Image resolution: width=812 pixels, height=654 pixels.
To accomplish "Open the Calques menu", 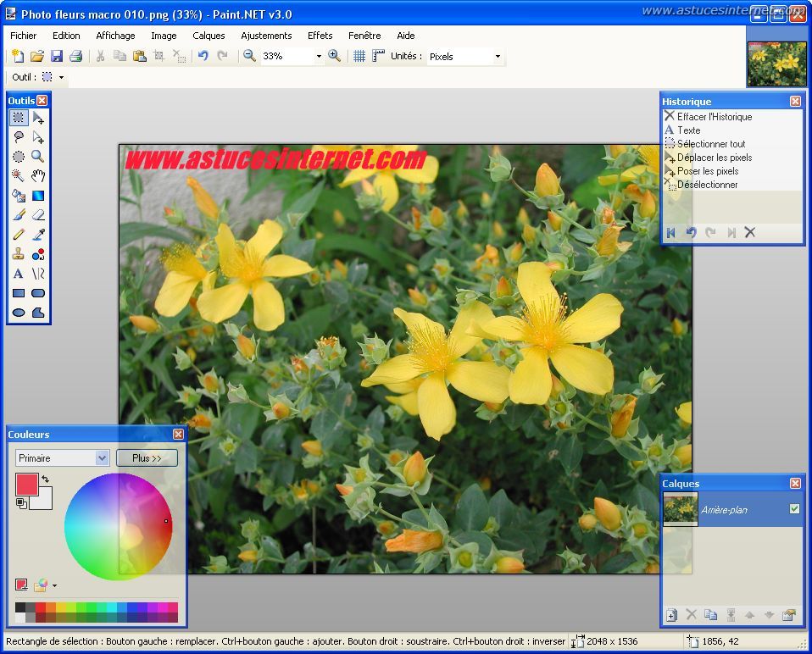I will click(x=209, y=36).
